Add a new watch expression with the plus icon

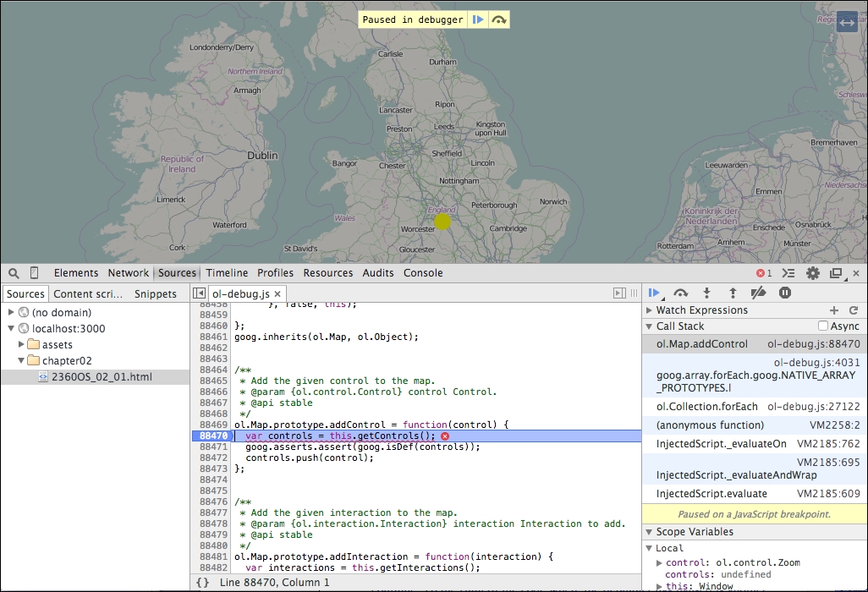pos(834,310)
